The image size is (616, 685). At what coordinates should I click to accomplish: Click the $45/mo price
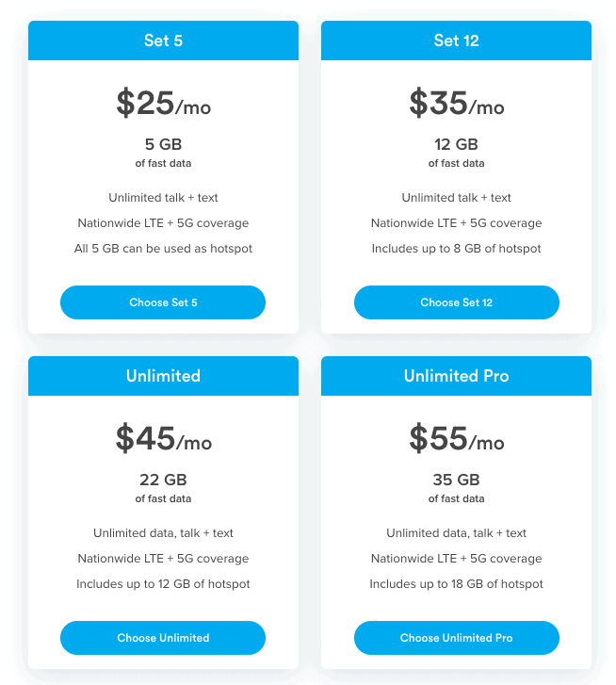pos(163,439)
